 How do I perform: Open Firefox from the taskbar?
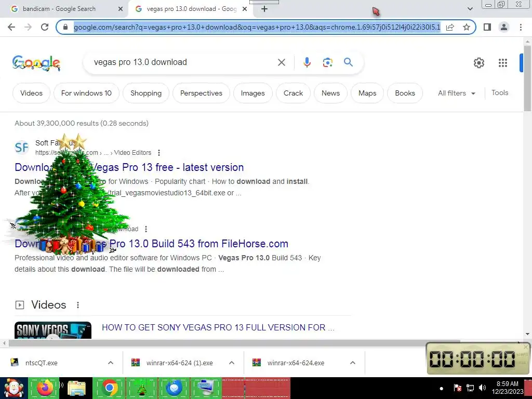[x=45, y=388]
